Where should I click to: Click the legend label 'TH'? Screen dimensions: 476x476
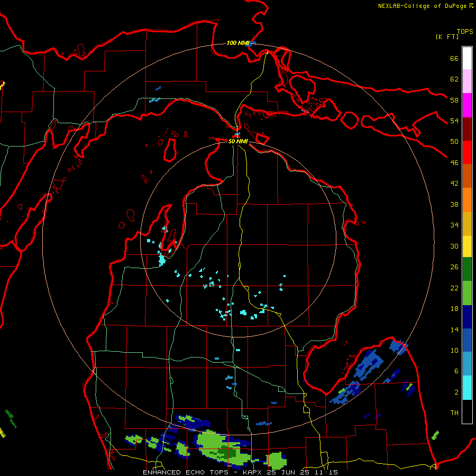[x=454, y=413]
